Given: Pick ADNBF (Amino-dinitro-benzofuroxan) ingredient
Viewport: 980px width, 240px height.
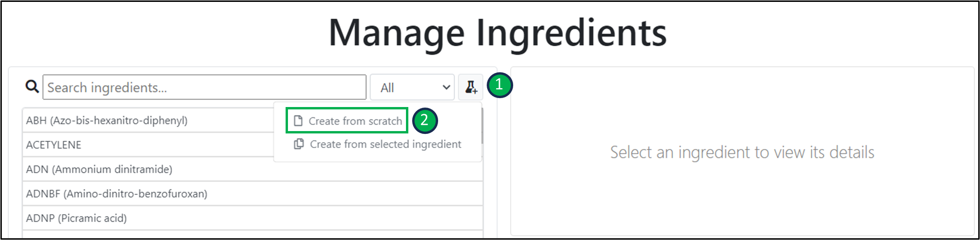Looking at the screenshot, I should [x=117, y=194].
